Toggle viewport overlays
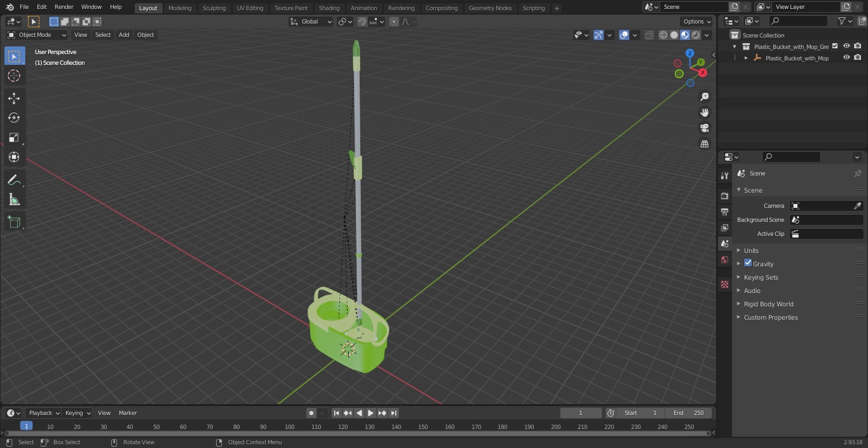Viewport: 868px width, 448px height. point(624,35)
